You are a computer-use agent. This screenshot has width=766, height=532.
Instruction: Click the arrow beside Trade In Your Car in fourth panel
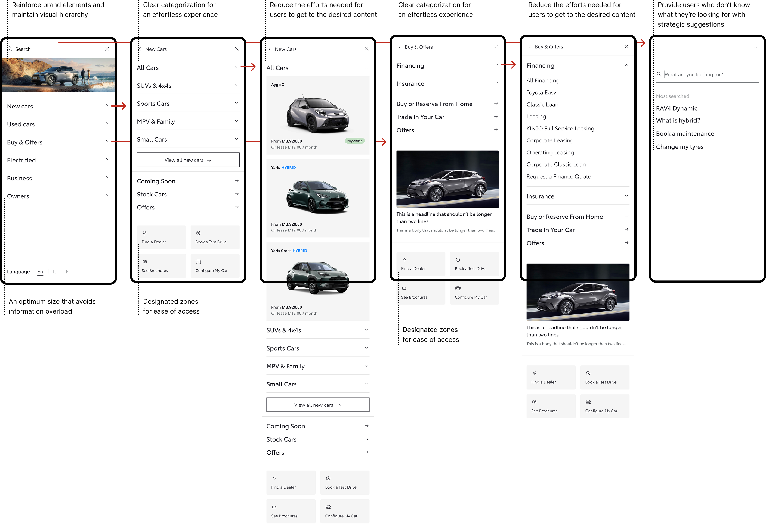(x=496, y=117)
